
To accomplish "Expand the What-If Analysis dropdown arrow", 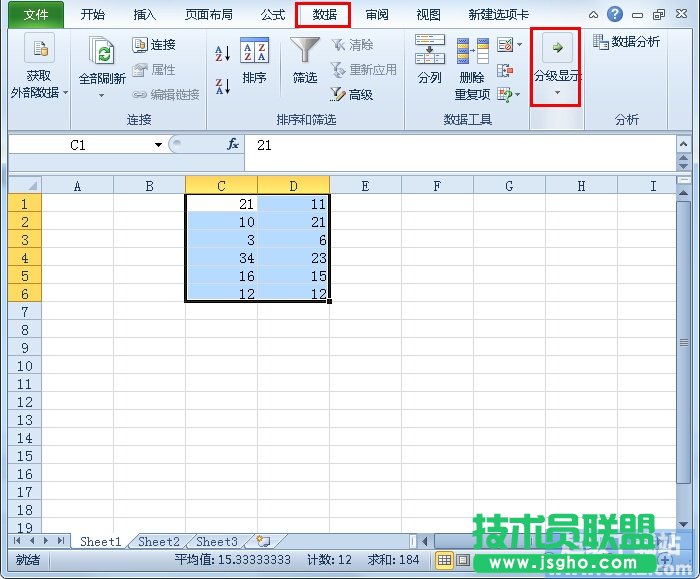I will tap(518, 94).
